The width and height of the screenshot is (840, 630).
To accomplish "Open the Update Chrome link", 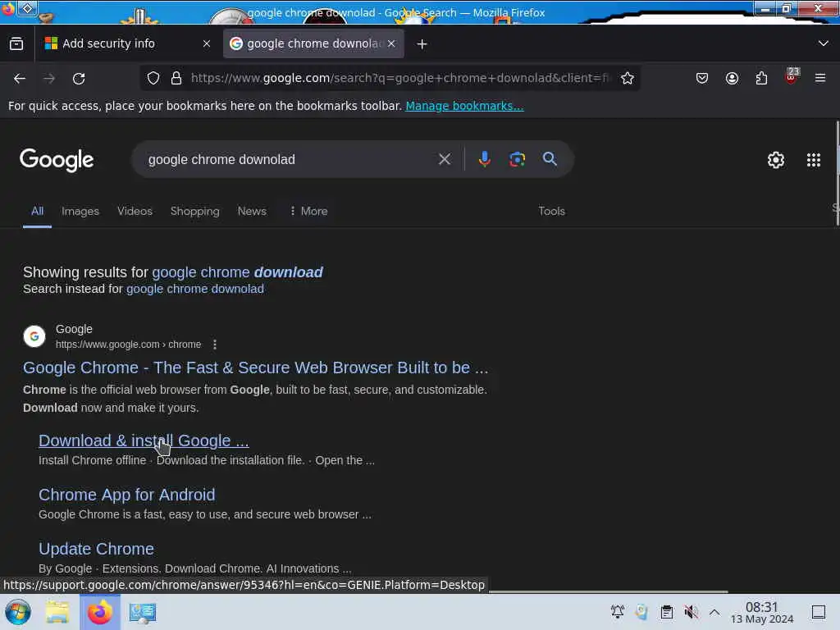I will pyautogui.click(x=97, y=549).
